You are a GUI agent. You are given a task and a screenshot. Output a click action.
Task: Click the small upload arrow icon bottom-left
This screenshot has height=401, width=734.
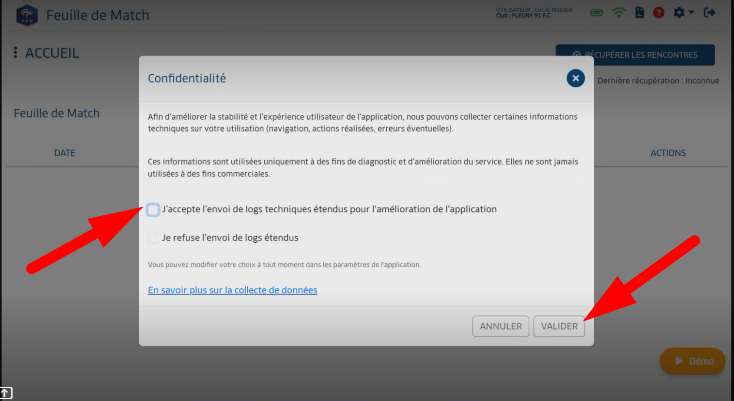coord(6,392)
